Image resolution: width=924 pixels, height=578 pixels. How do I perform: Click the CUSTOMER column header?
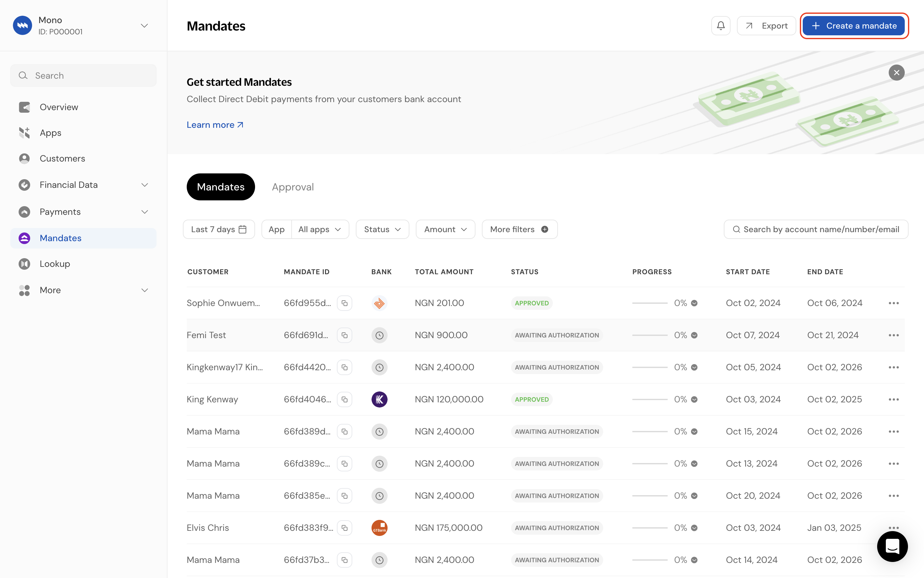click(x=208, y=272)
